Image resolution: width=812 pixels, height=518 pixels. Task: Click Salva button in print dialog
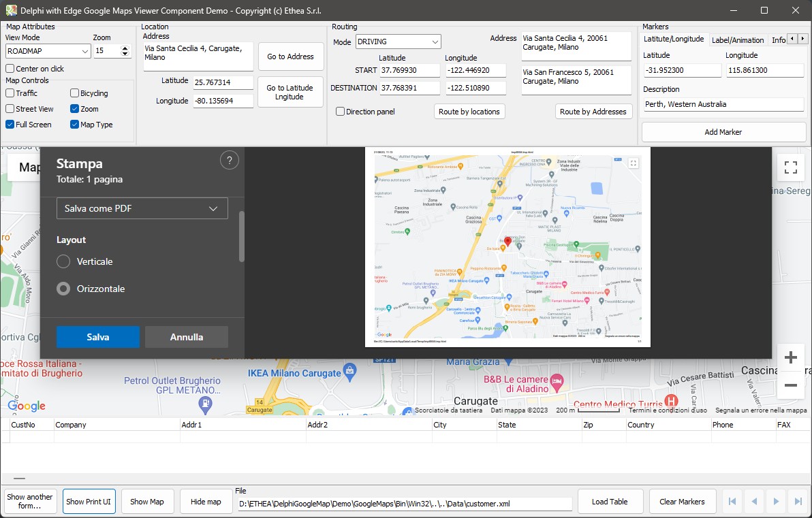(x=98, y=337)
